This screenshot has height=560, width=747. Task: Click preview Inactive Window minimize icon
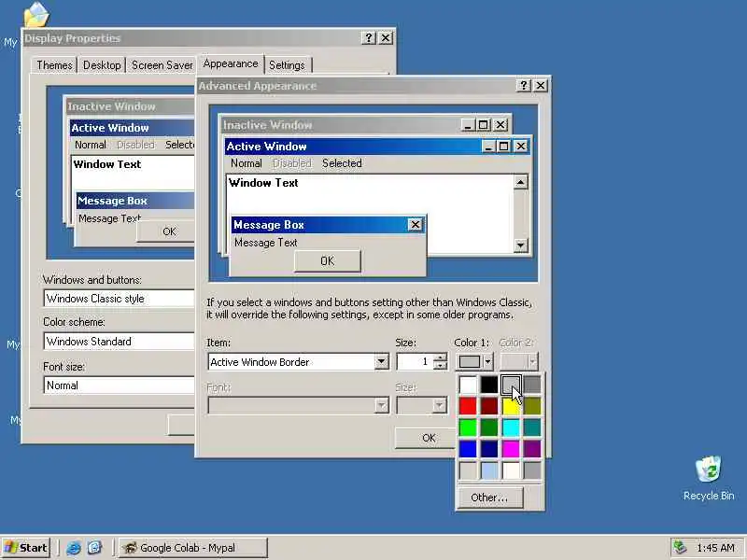tap(468, 125)
